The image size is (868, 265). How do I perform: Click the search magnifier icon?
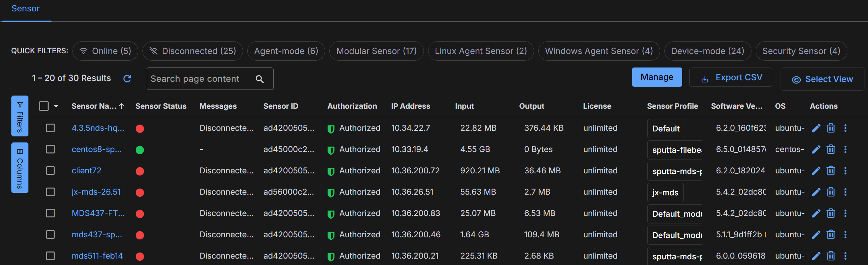(260, 79)
